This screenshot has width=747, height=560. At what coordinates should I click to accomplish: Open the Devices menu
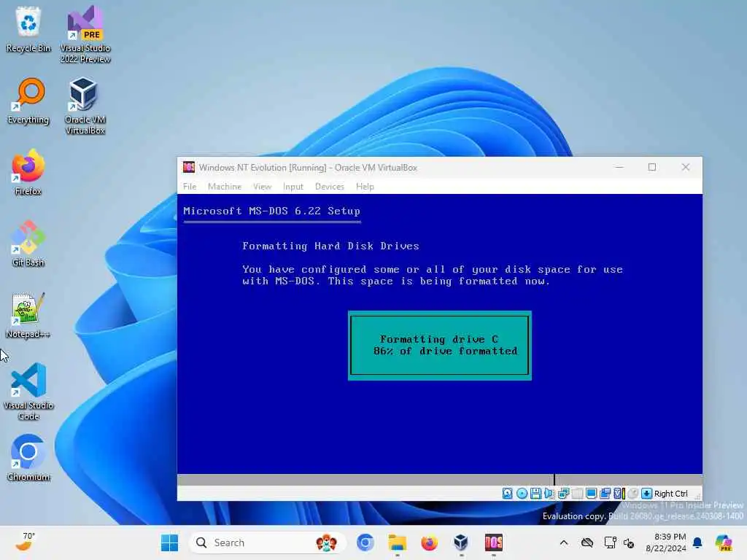329,187
